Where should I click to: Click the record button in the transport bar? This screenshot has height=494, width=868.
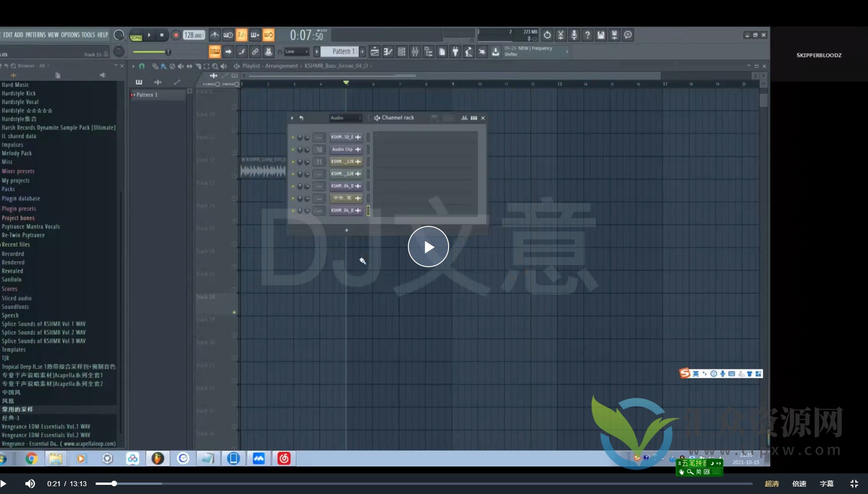click(x=176, y=35)
